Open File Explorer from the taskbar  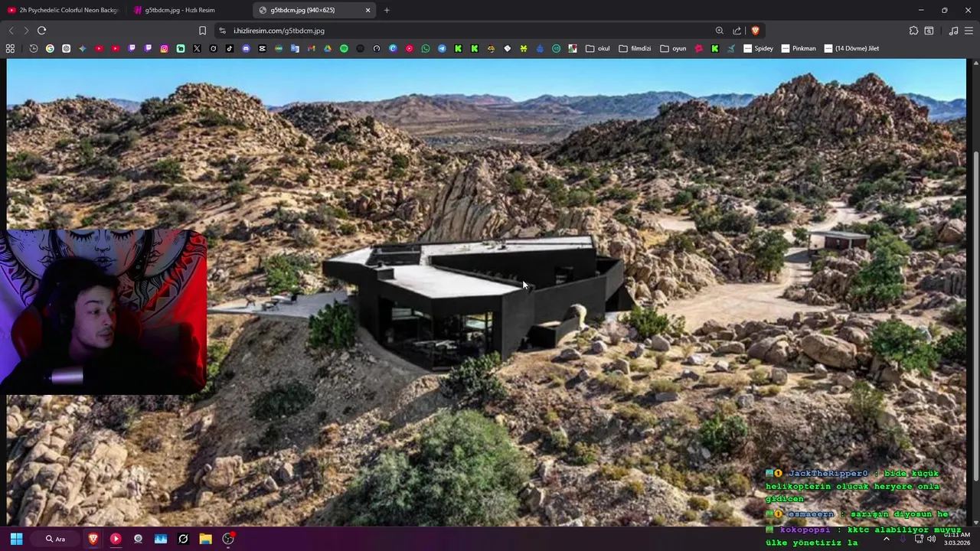coord(205,539)
